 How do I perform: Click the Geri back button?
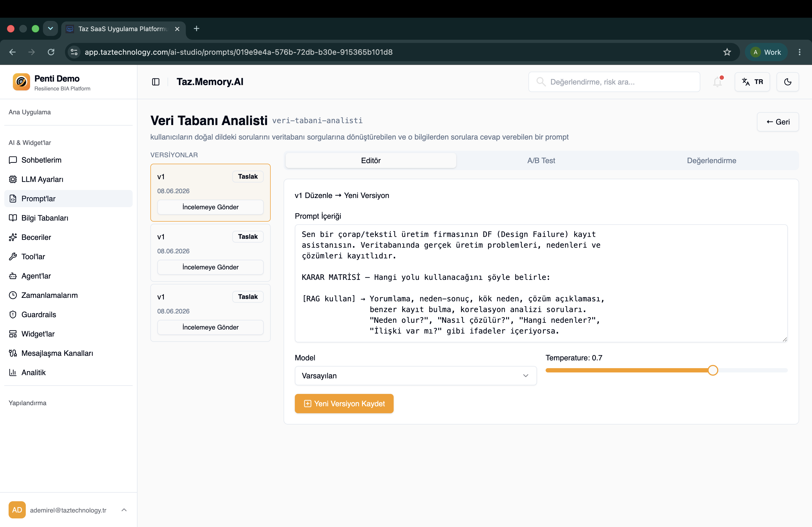778,122
